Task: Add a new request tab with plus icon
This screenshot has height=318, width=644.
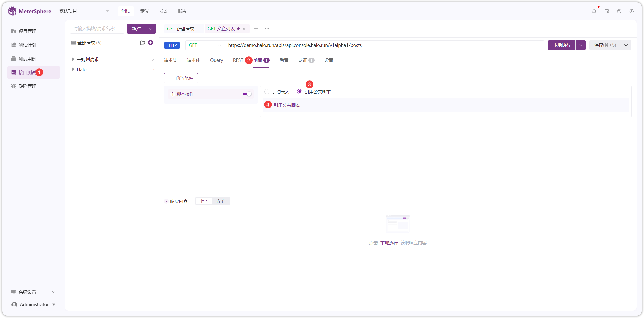Action: 256,29
